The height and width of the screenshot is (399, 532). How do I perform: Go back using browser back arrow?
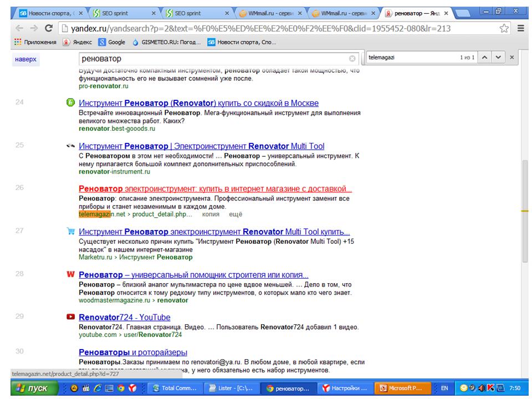[x=20, y=28]
